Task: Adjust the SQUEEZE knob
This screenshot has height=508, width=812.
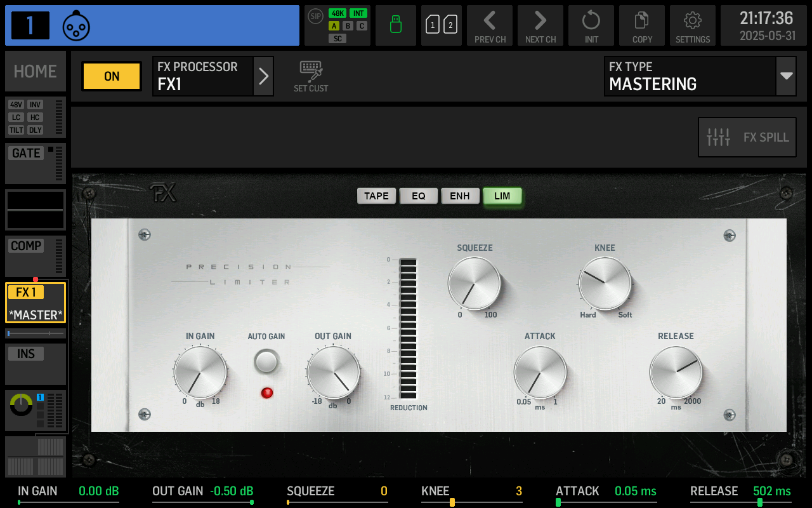Action: (x=475, y=284)
